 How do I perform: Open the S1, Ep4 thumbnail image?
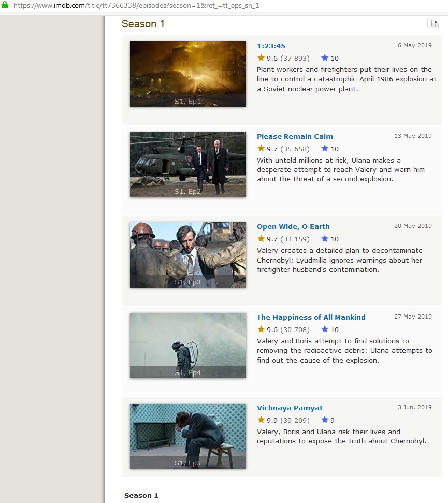click(187, 345)
